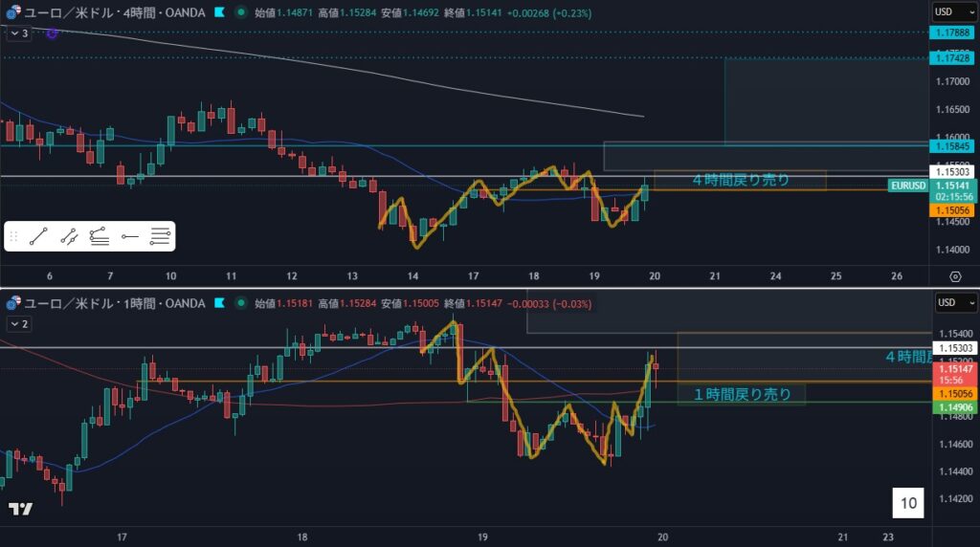Click the TradingView logo in lower chart
The width and height of the screenshot is (980, 547).
pyautogui.click(x=20, y=508)
